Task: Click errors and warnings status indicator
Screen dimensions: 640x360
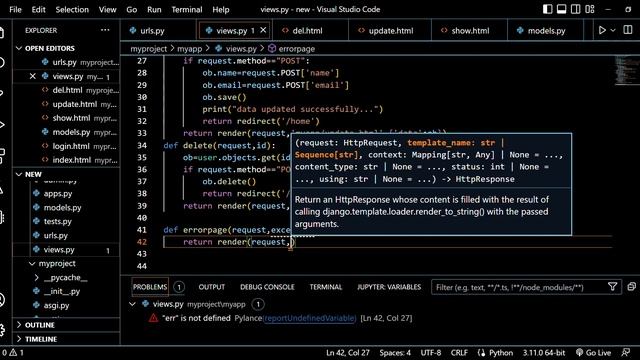Action: pyautogui.click(x=13, y=353)
